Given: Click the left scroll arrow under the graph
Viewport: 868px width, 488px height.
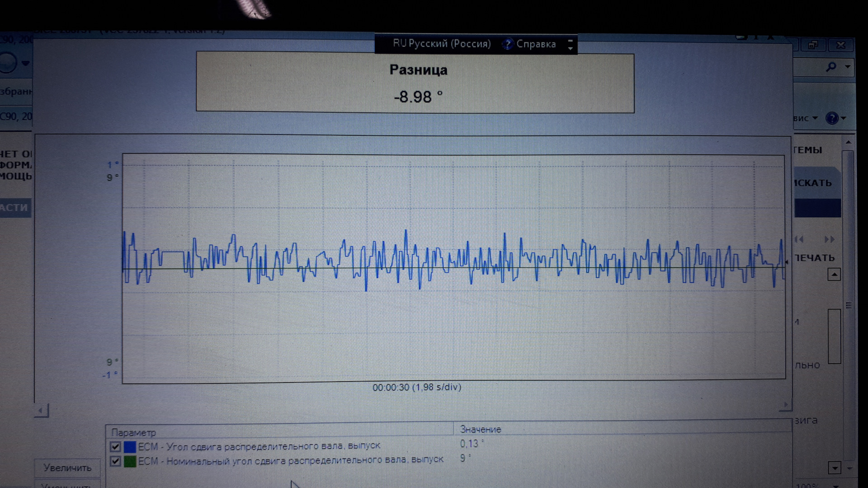Looking at the screenshot, I should [x=41, y=410].
